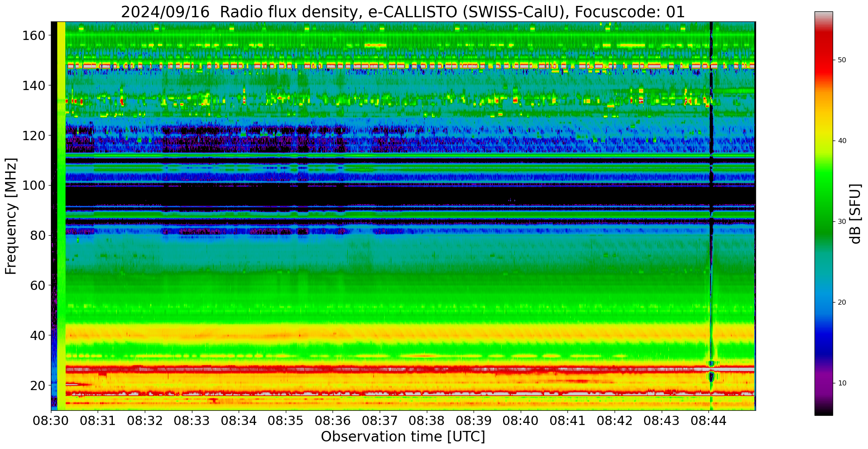Click the 160 MHz frequency tick label
Screen dimensions: 868x449
(x=33, y=35)
